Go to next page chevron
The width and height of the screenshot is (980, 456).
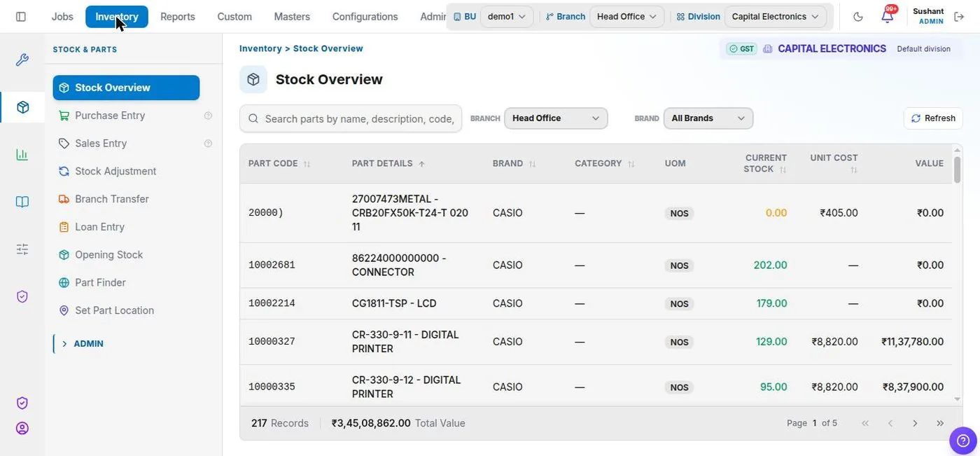click(915, 423)
